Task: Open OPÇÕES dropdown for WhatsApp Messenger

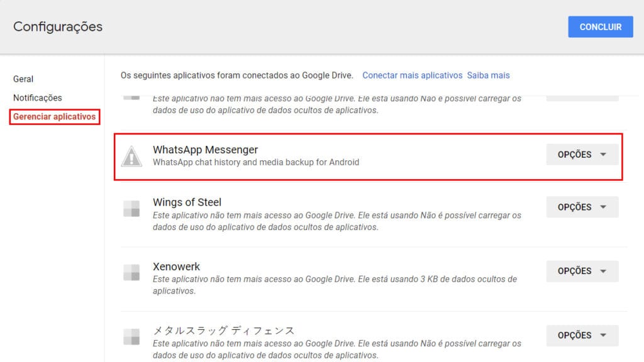Action: [x=582, y=155]
